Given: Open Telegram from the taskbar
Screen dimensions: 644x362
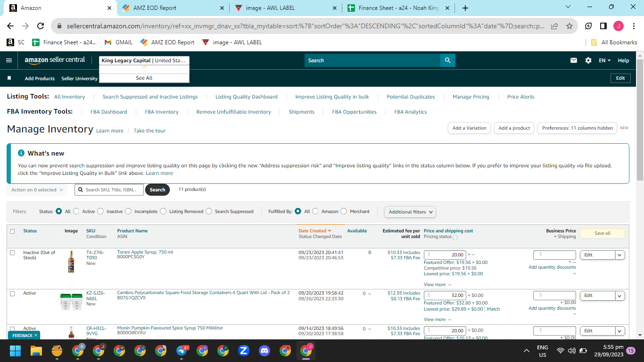Looking at the screenshot, I should click(x=182, y=351).
